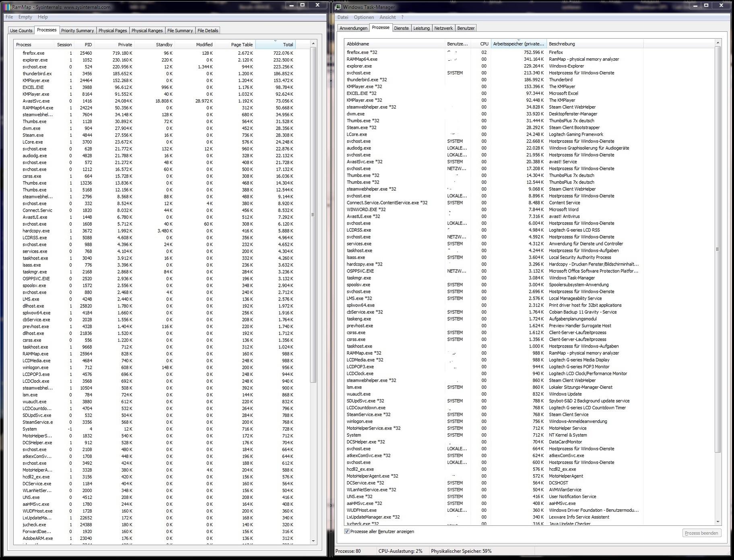Click Task-Manager scrollbar up arrow
Viewport: 734px width, 560px height.
click(718, 43)
